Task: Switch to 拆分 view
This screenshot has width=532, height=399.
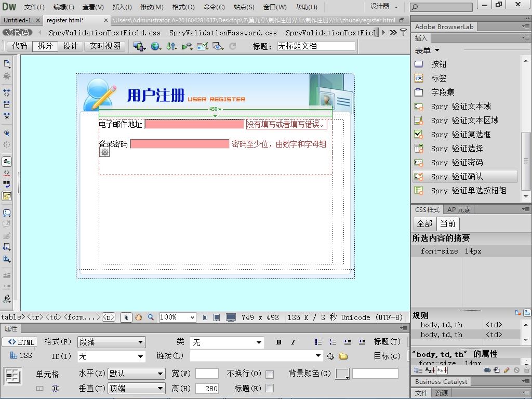Action: (x=45, y=46)
